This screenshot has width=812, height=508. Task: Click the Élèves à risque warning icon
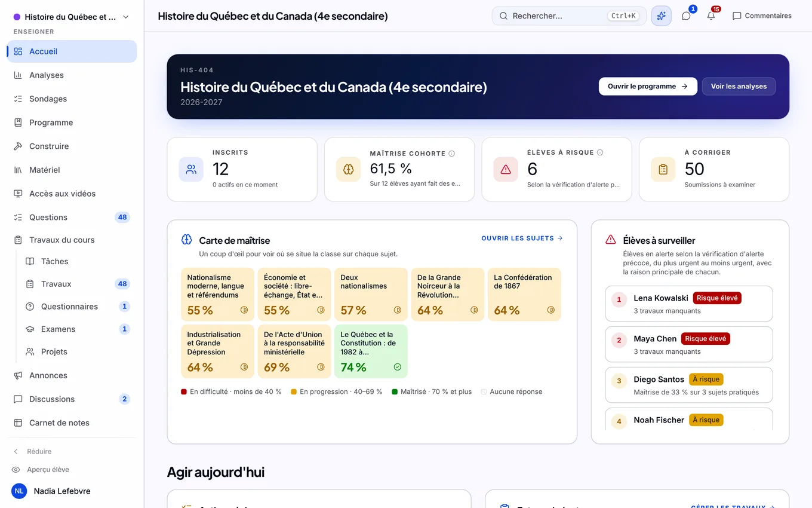[x=506, y=169]
